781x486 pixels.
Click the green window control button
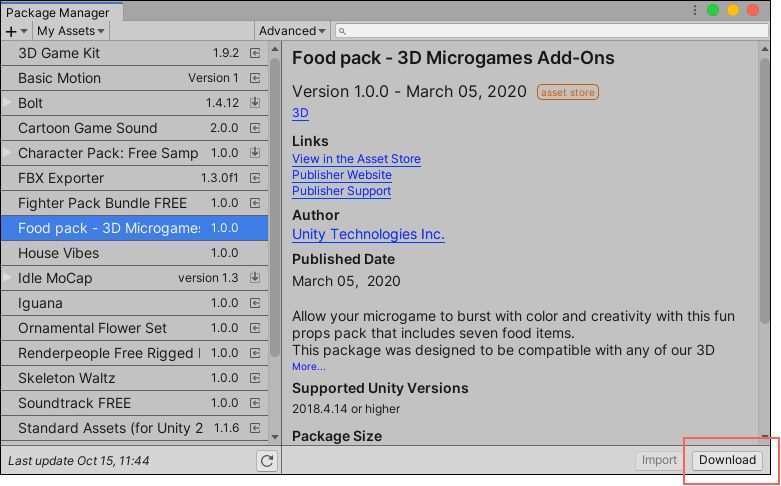(x=713, y=10)
